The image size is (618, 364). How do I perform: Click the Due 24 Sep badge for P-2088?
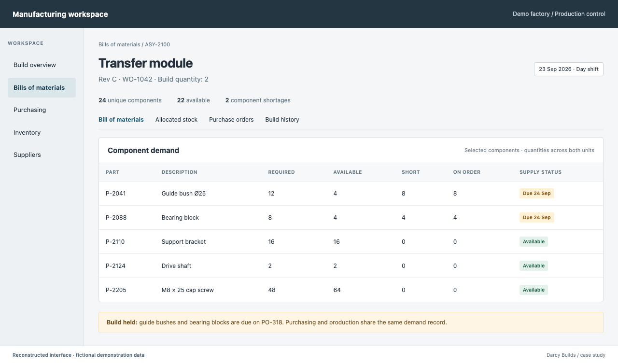[x=536, y=218]
